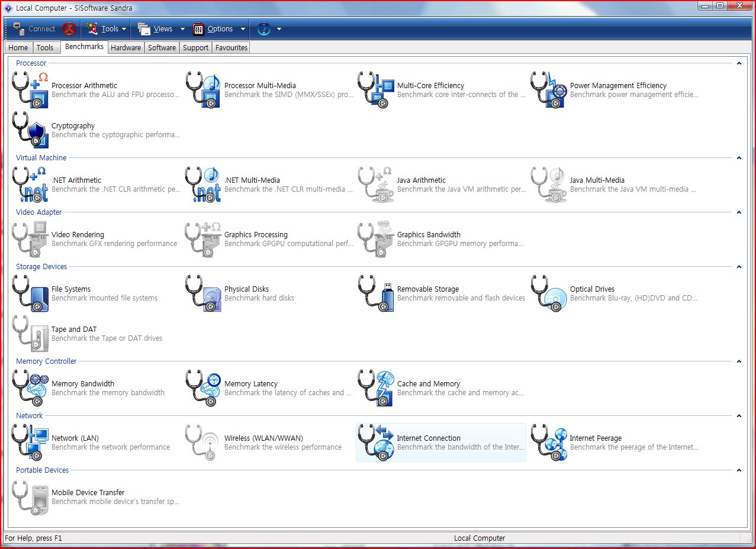
Task: Open the Memory Bandwidth benchmark icon
Action: click(30, 388)
